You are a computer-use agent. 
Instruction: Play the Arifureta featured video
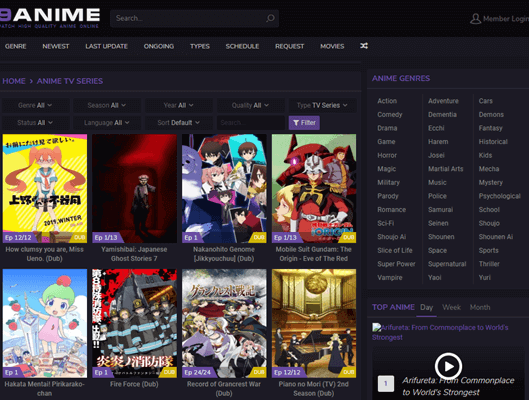pyautogui.click(x=448, y=366)
